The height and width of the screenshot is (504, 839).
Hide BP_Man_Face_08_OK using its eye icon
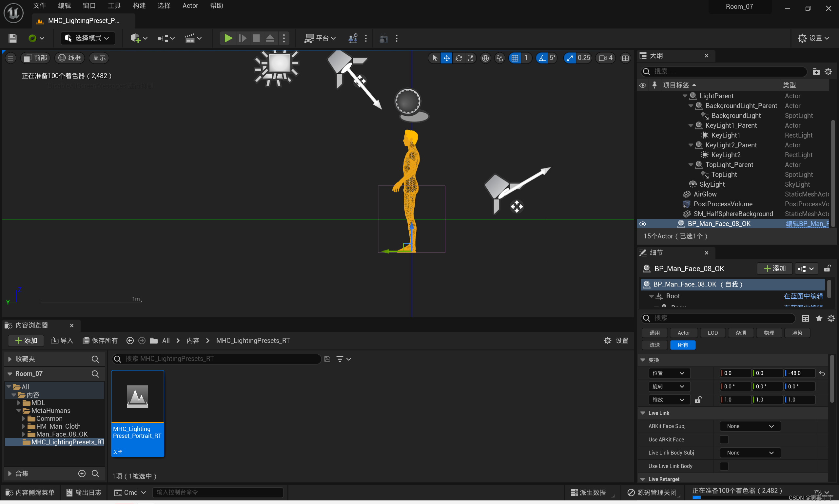pyautogui.click(x=642, y=224)
